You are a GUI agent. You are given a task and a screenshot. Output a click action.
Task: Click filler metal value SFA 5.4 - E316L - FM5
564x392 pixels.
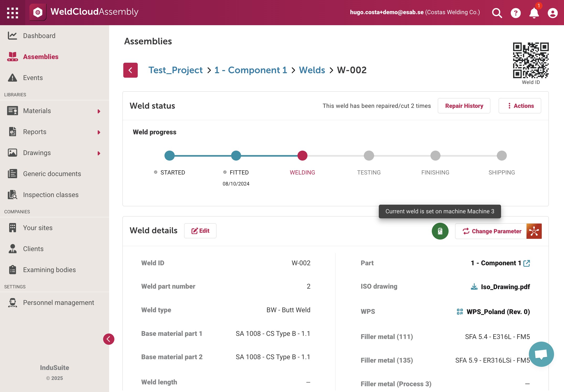tap(497, 337)
